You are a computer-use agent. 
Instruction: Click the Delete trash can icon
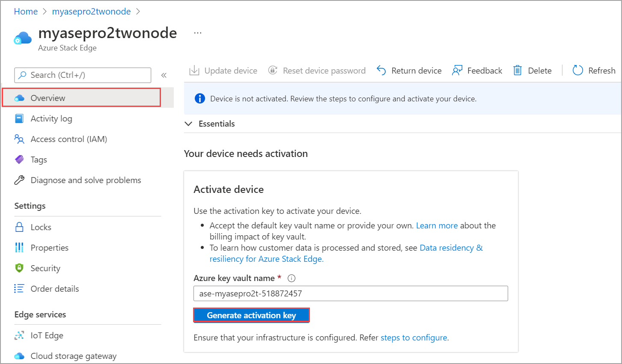[518, 71]
